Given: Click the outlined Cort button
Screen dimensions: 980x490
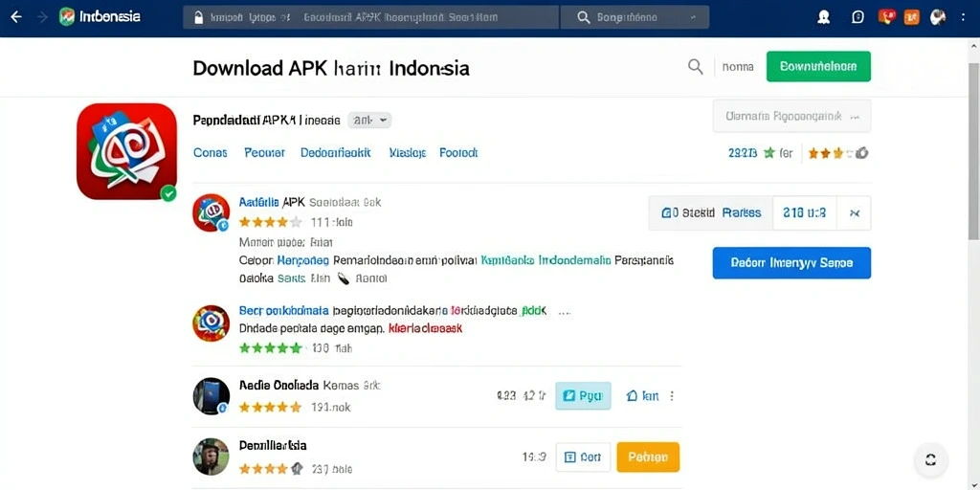Looking at the screenshot, I should point(583,457).
